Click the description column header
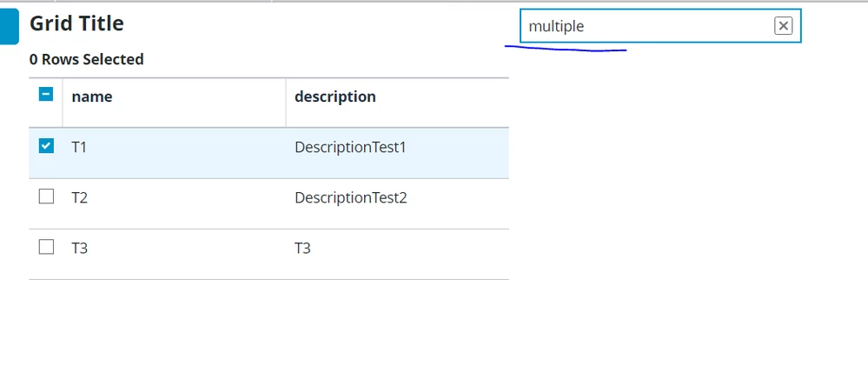868x366 pixels. pos(335,96)
